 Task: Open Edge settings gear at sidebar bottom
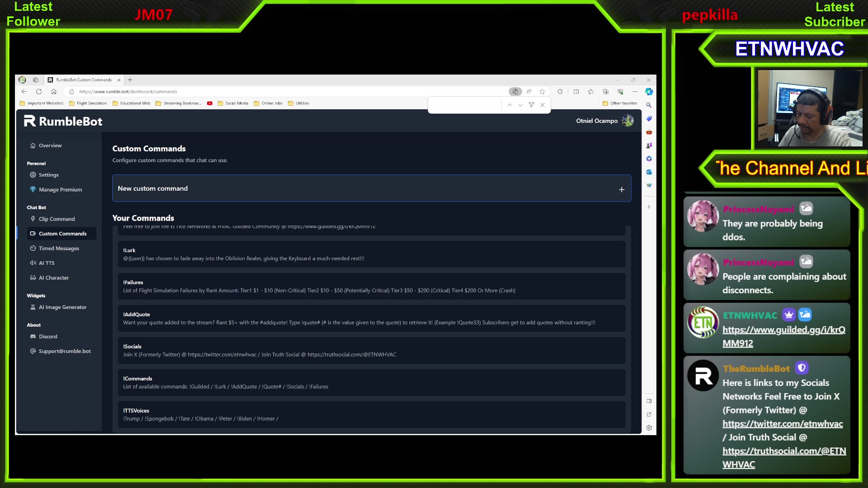click(649, 427)
